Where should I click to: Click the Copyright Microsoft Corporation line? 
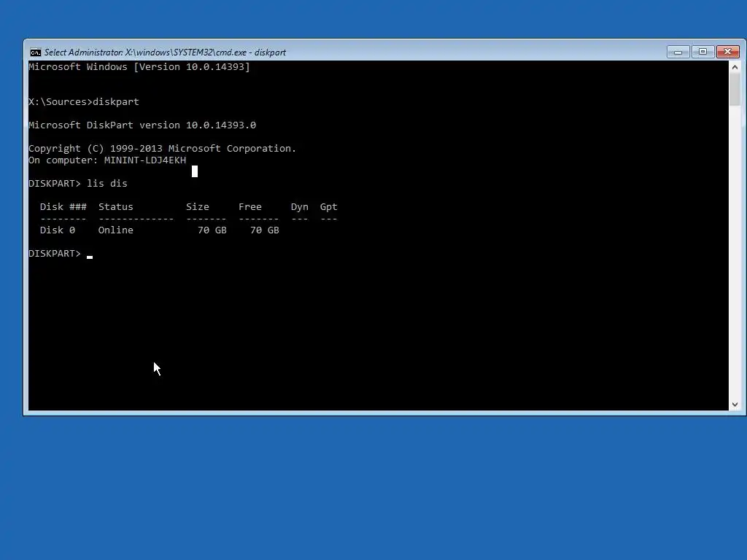tap(162, 148)
